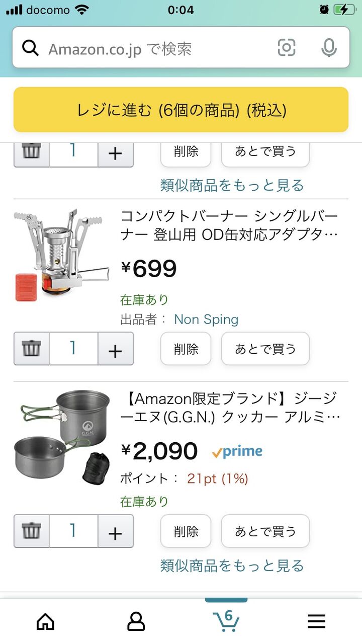
Task: Open seller link Non Sping
Action: (x=206, y=319)
